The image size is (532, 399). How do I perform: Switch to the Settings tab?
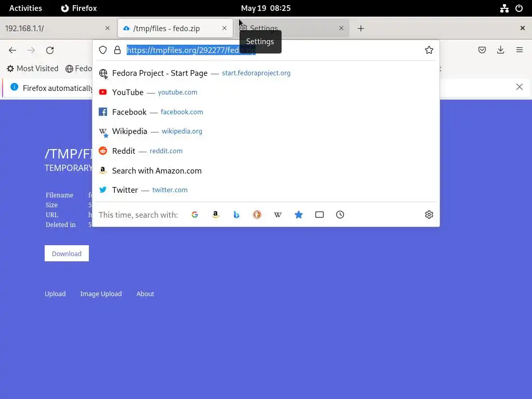pos(292,28)
